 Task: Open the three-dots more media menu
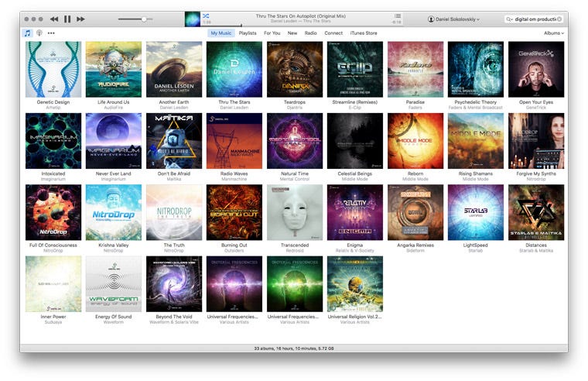click(51, 33)
